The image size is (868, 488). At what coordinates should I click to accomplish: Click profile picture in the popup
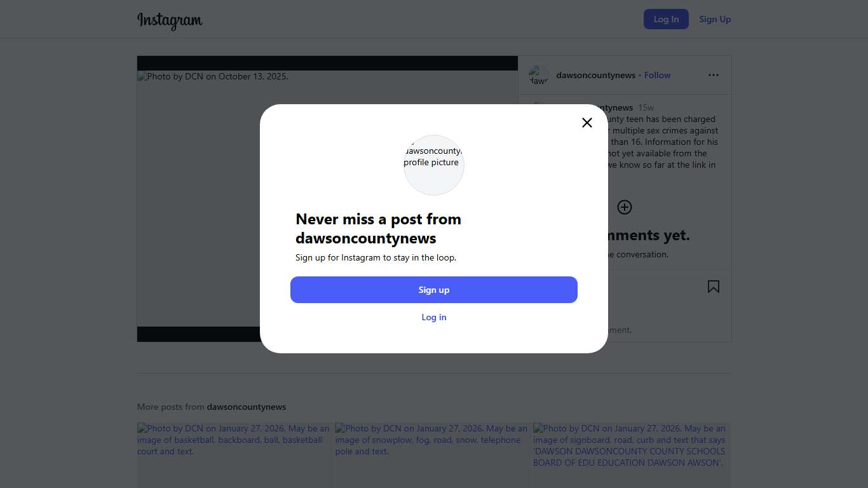tap(434, 165)
